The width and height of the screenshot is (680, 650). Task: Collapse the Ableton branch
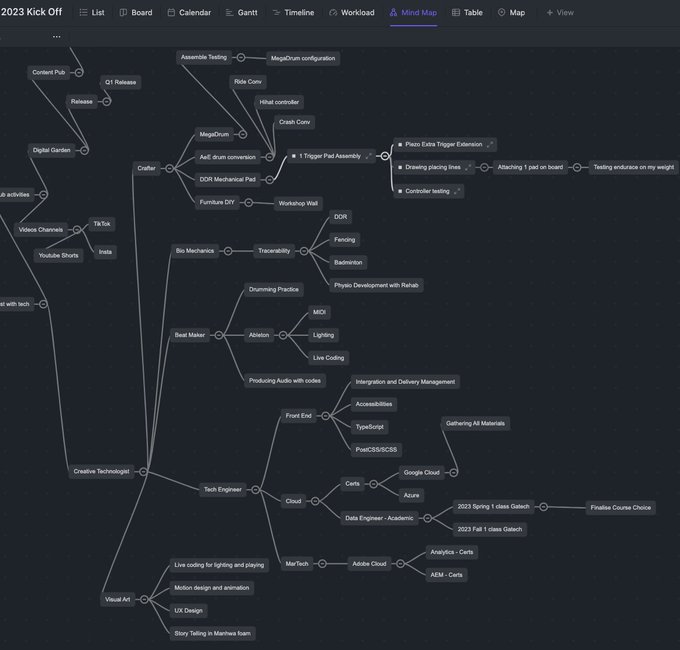(281, 336)
